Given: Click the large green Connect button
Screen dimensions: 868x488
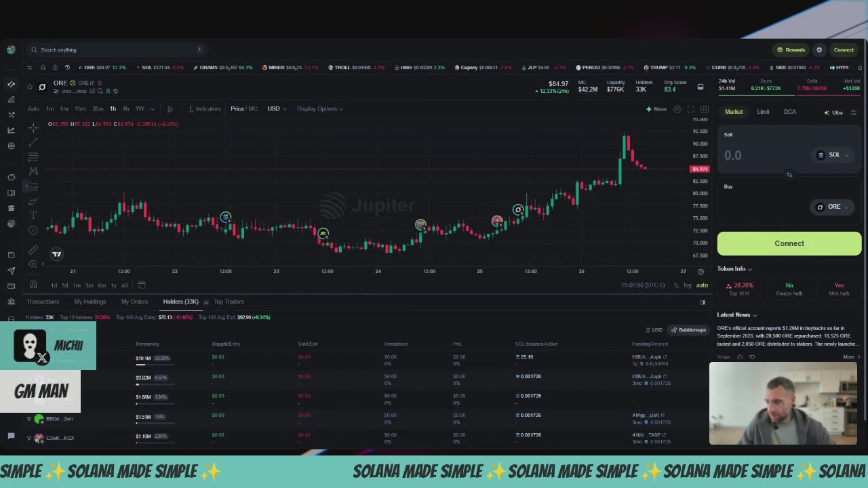Looking at the screenshot, I should pos(789,243).
